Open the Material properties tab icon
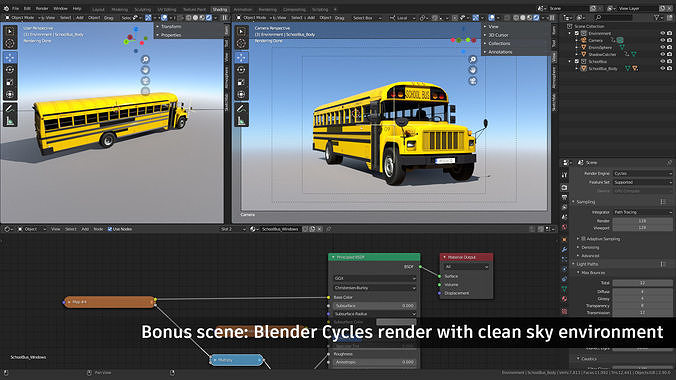This screenshot has width=676, height=380. point(564,299)
